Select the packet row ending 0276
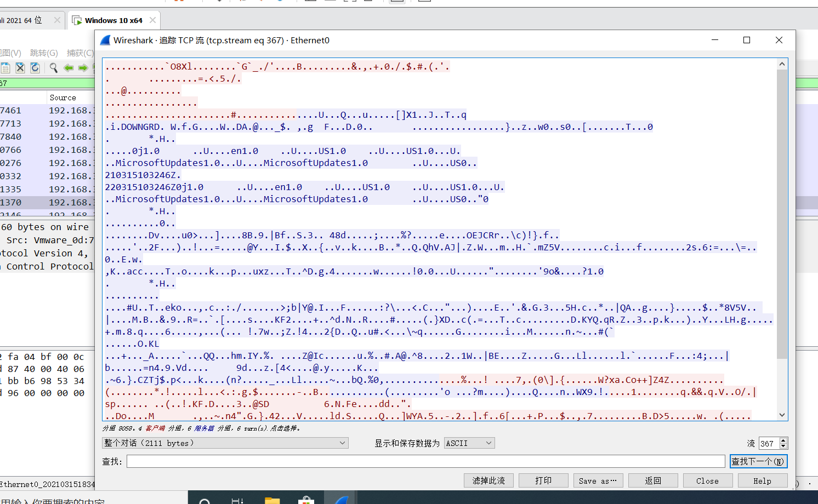 tap(47, 163)
